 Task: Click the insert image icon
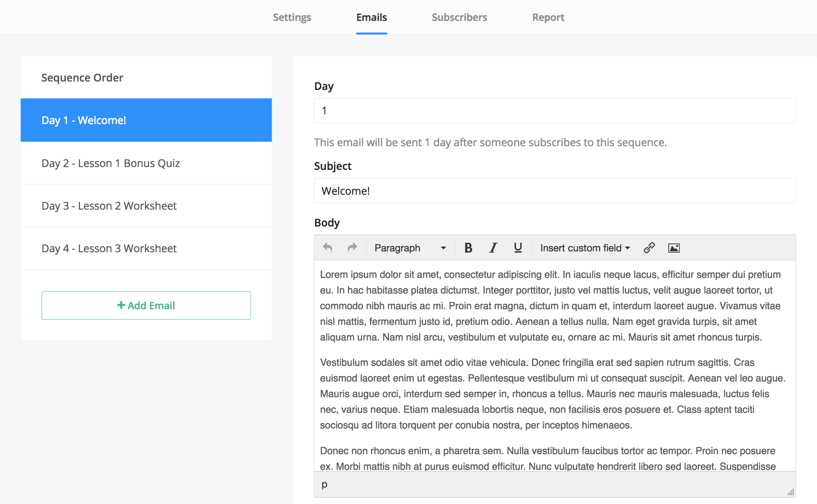click(674, 248)
